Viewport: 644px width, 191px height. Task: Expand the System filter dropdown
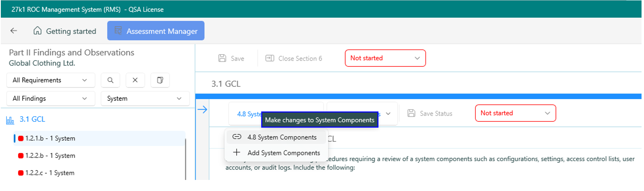(145, 98)
